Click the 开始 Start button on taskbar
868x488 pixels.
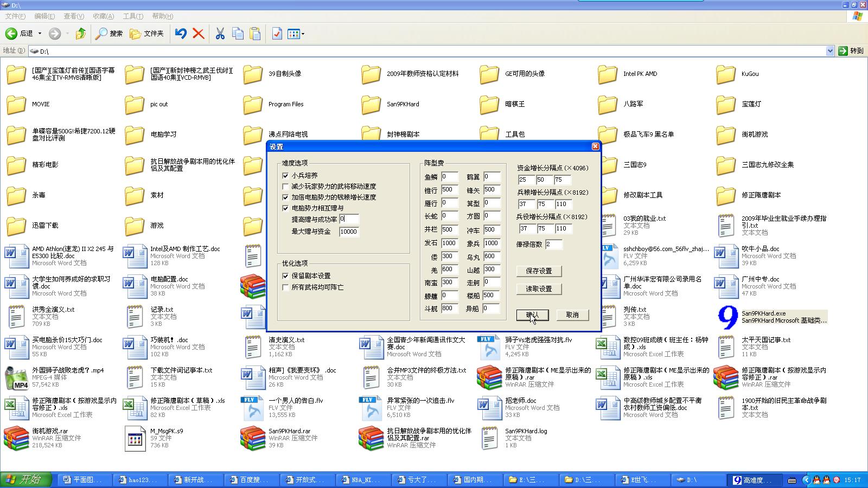(25, 480)
